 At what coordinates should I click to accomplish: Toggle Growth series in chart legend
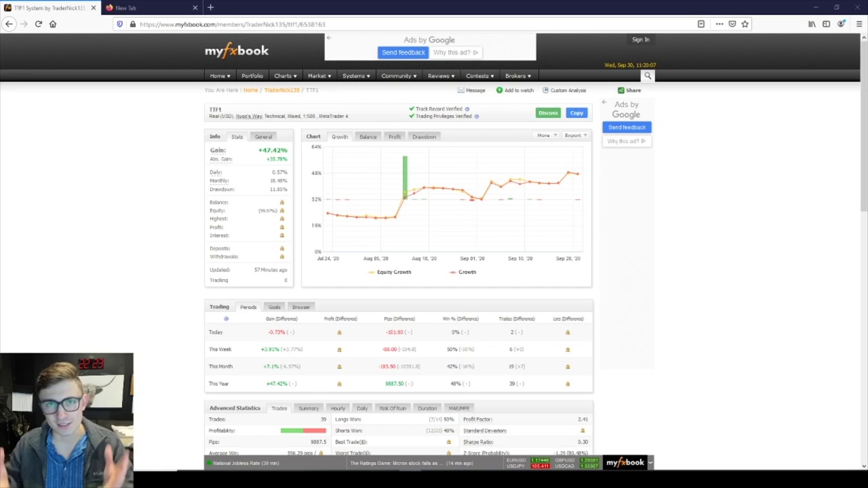462,272
